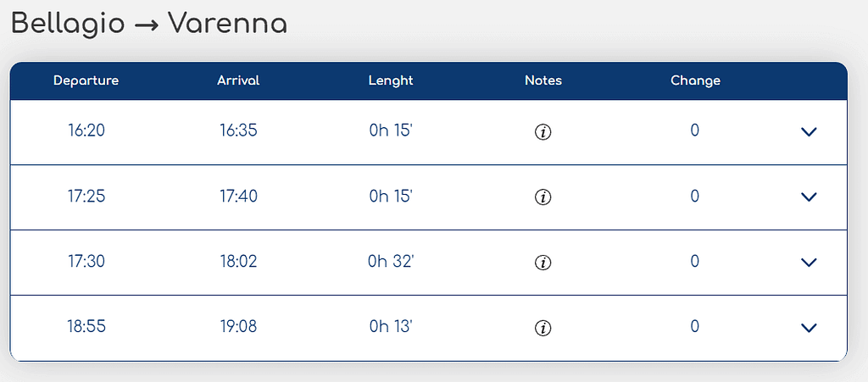Select the 16:20 departure time
Screen dimensions: 868x382
pyautogui.click(x=86, y=131)
